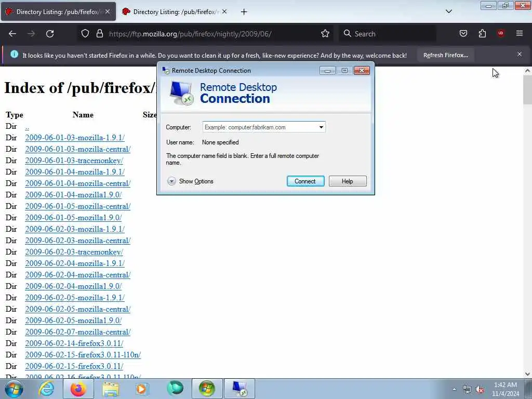The height and width of the screenshot is (399, 532).
Task: Go back using the browser back arrow
Action: click(12, 34)
